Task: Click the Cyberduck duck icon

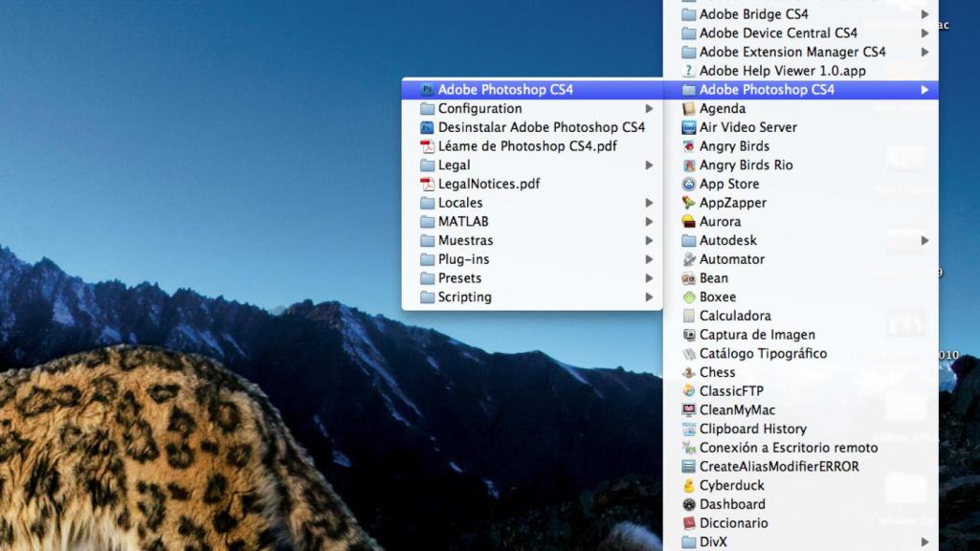Action: point(688,486)
